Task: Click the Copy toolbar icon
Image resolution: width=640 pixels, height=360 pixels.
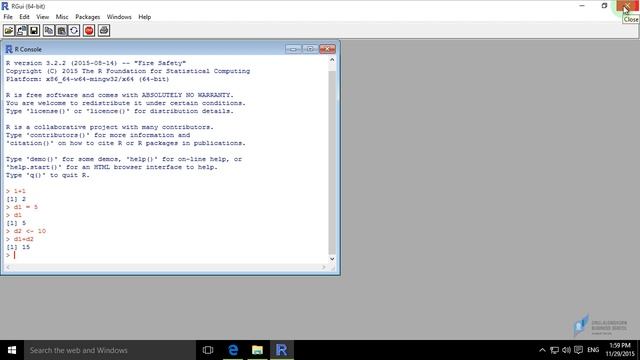Action: 49,31
